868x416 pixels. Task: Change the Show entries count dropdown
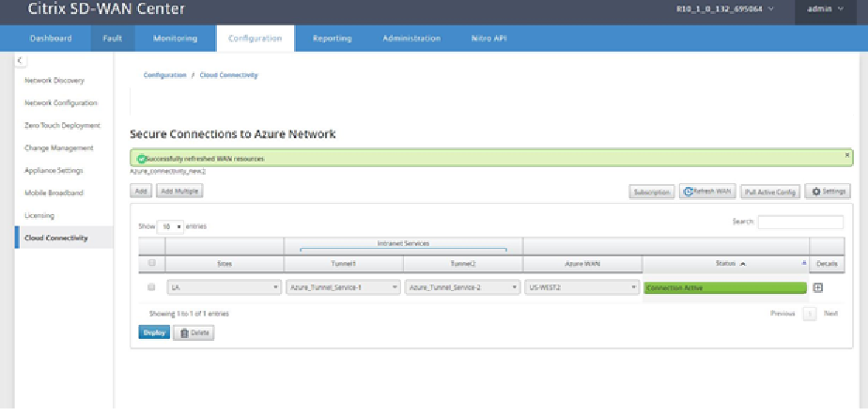(x=171, y=227)
